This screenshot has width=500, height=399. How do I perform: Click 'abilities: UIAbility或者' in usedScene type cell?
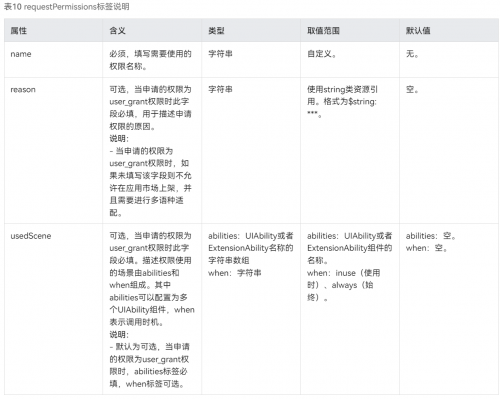pos(251,236)
